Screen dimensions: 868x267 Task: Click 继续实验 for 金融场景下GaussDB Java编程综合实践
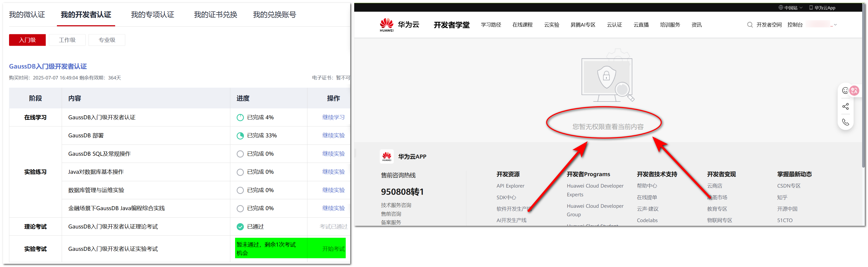point(333,208)
